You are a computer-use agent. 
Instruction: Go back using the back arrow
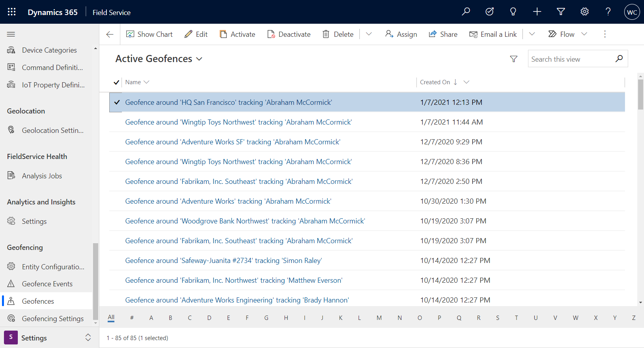110,34
